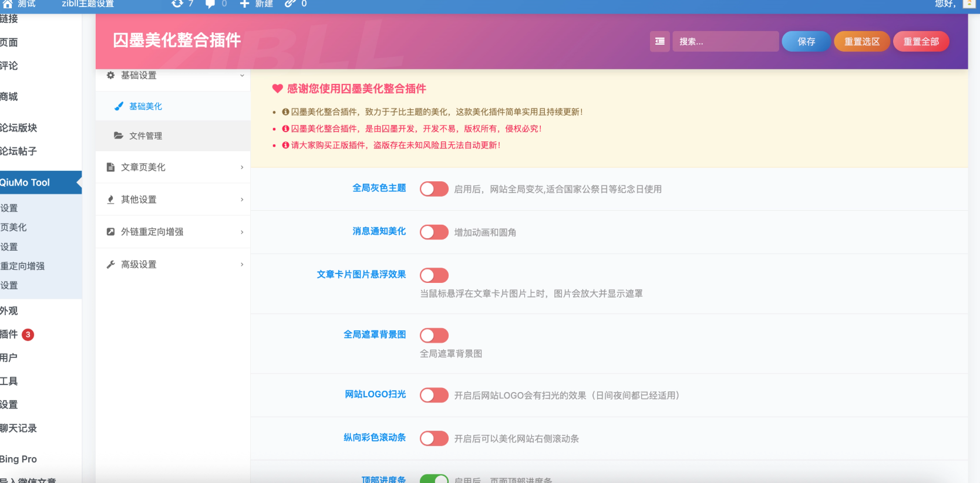The image size is (980, 483).
Task: Open the updates refresh icon
Action: (x=177, y=4)
